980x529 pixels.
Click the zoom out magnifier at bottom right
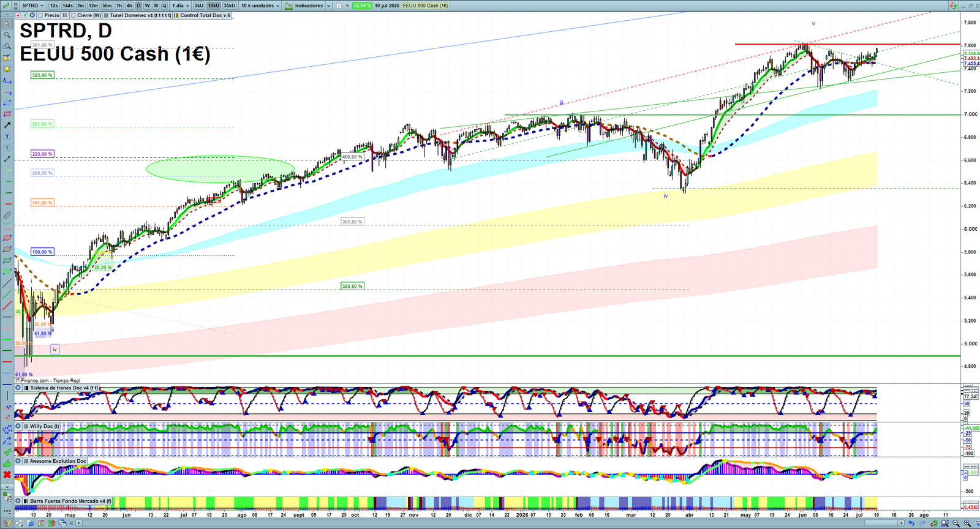point(957,523)
